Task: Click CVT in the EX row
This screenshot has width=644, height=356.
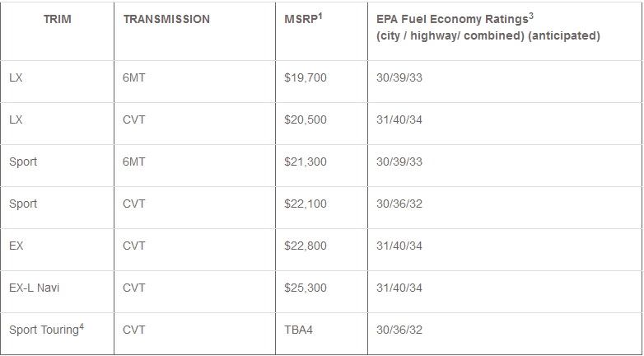Action: tap(133, 246)
